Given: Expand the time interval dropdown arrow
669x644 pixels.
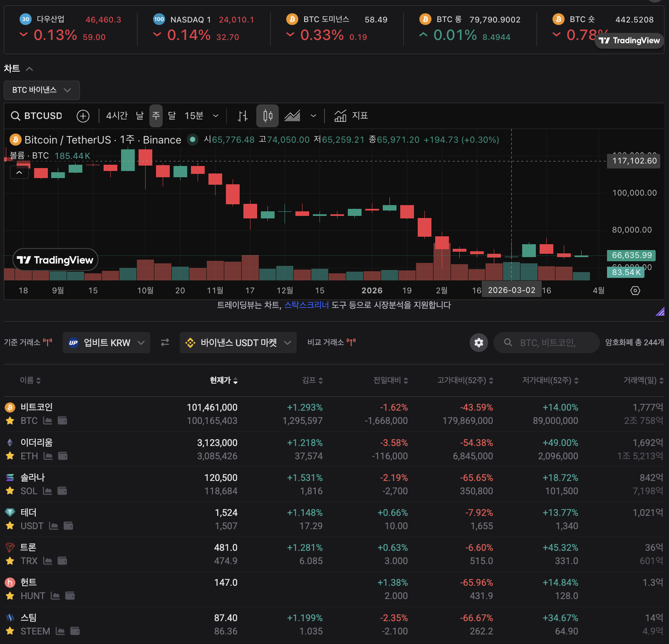Looking at the screenshot, I should coord(216,116).
